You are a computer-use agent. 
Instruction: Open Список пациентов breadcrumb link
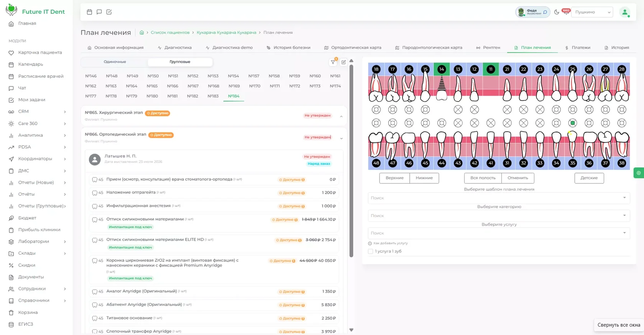point(170,33)
